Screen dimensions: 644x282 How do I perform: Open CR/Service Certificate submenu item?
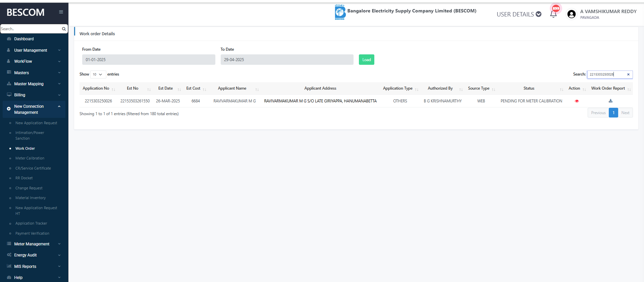coord(33,168)
